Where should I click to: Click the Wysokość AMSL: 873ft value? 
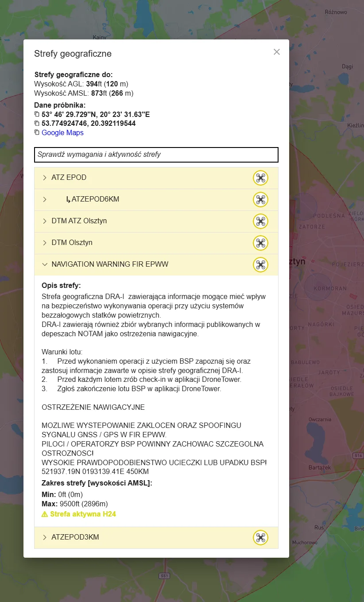point(84,93)
